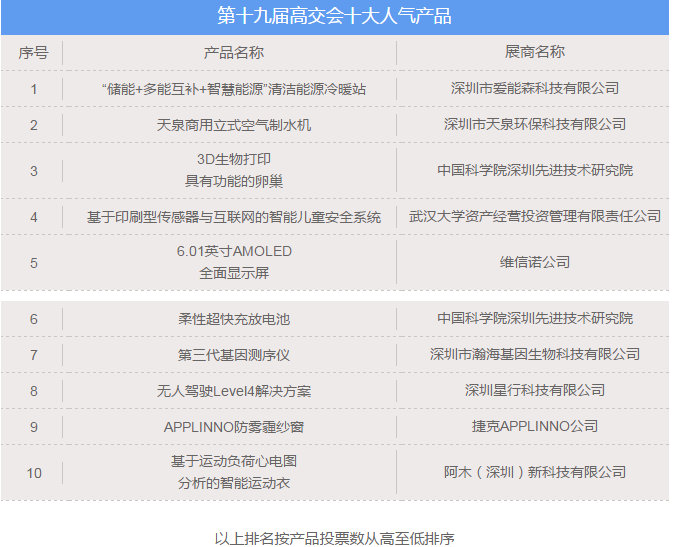Image resolution: width=675 pixels, height=547 pixels.
Task: Select product 3D生物打印 具有功能的卵巢
Action: coord(234,170)
